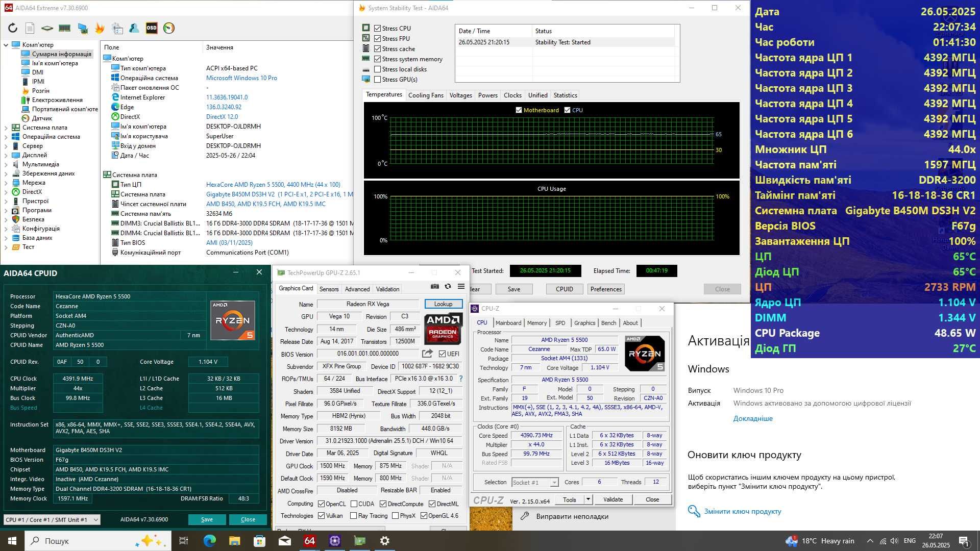This screenshot has width=980, height=551.
Task: Click the Пошук search box on taskbar
Action: point(98,541)
